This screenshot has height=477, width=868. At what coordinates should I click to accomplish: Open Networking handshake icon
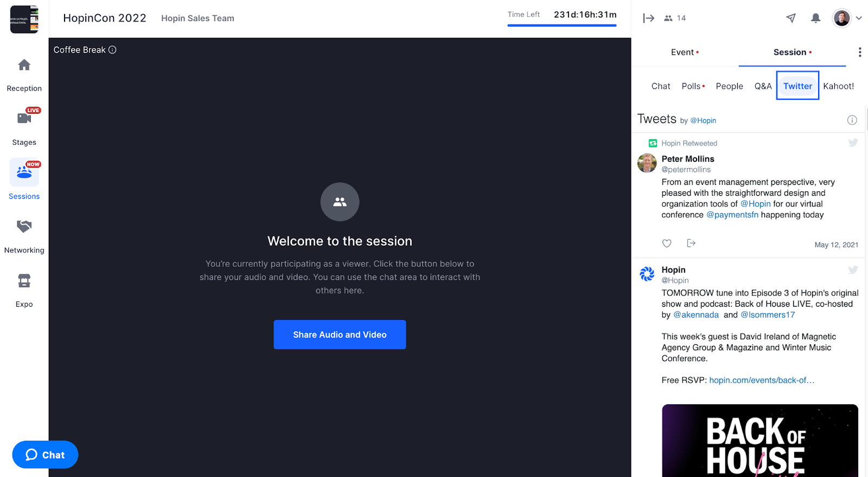point(24,226)
